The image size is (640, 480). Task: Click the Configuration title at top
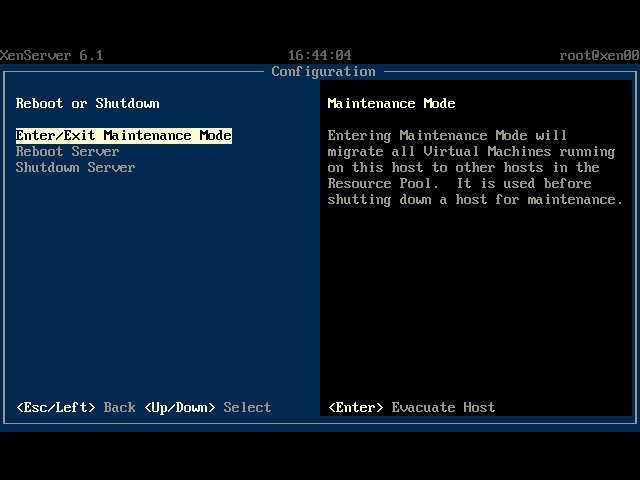[323, 72]
